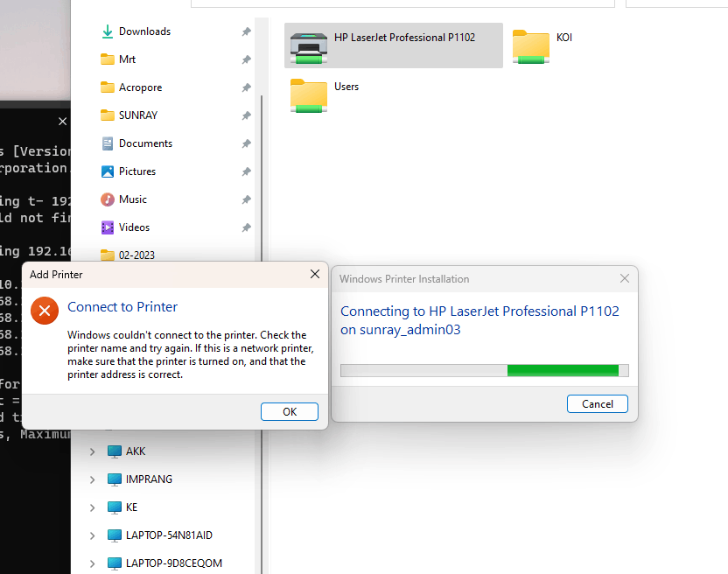Viewport: 728px width, 574px height.
Task: Expand the KE network node
Action: click(x=92, y=507)
